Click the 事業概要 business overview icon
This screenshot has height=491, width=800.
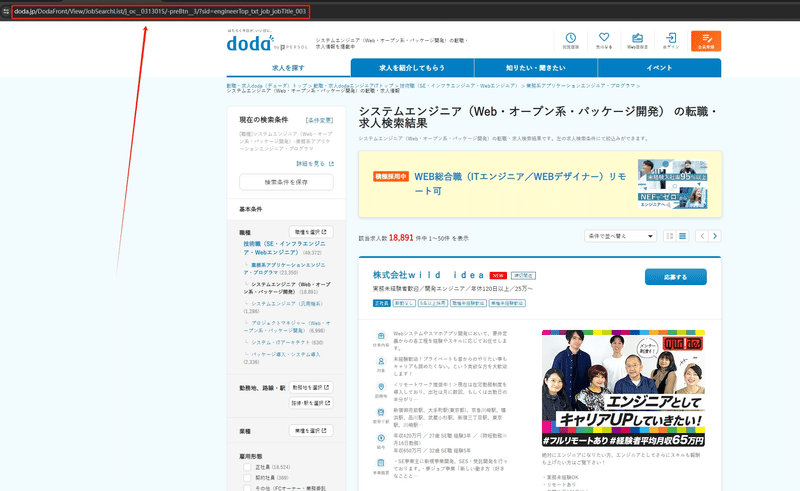381,463
